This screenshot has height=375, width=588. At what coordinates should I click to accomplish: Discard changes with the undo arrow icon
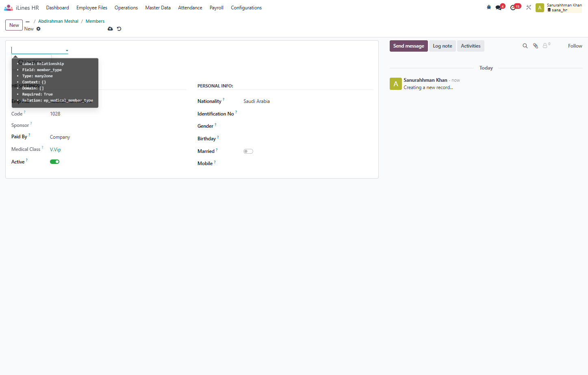click(119, 29)
